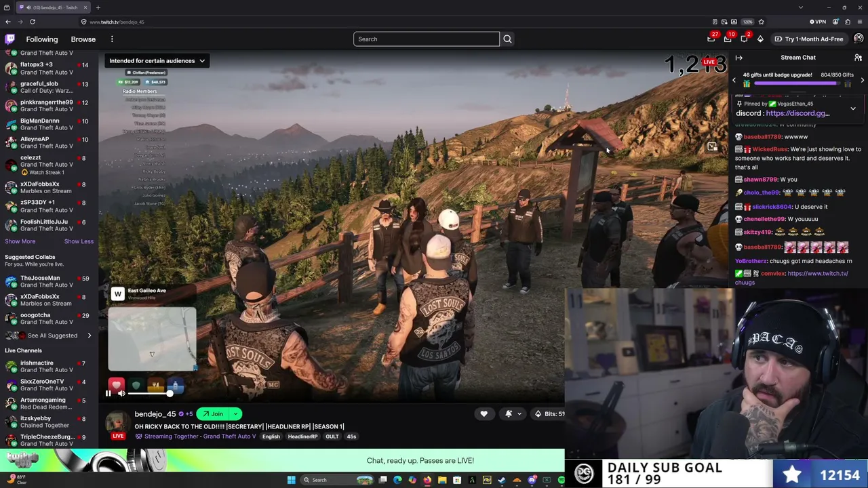Open Steam from the taskbar
The width and height of the screenshot is (868, 488).
click(x=502, y=480)
